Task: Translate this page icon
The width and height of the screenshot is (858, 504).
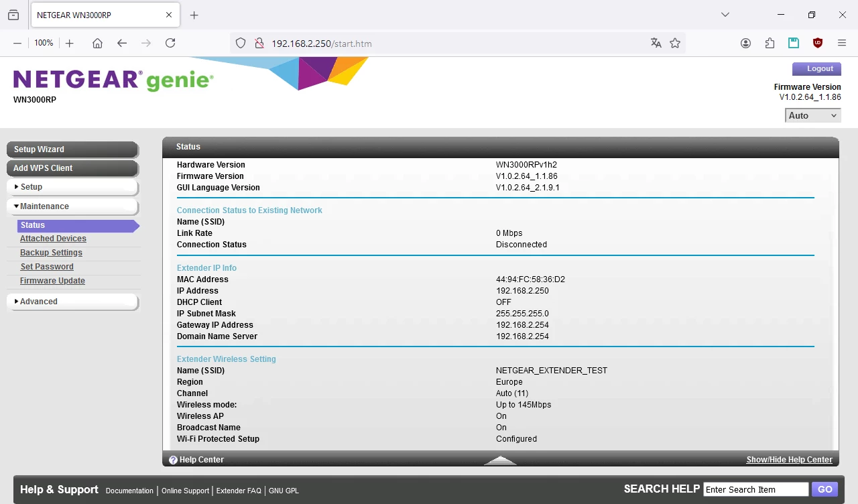Action: (656, 43)
